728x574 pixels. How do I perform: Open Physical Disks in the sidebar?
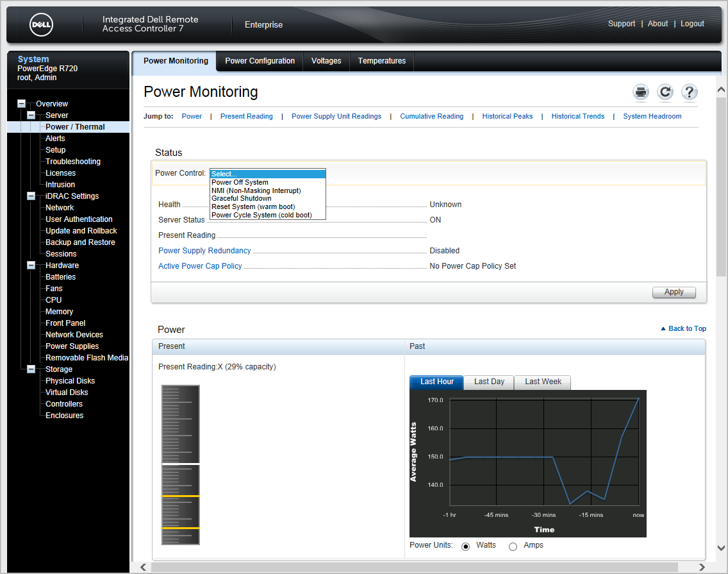coord(70,381)
